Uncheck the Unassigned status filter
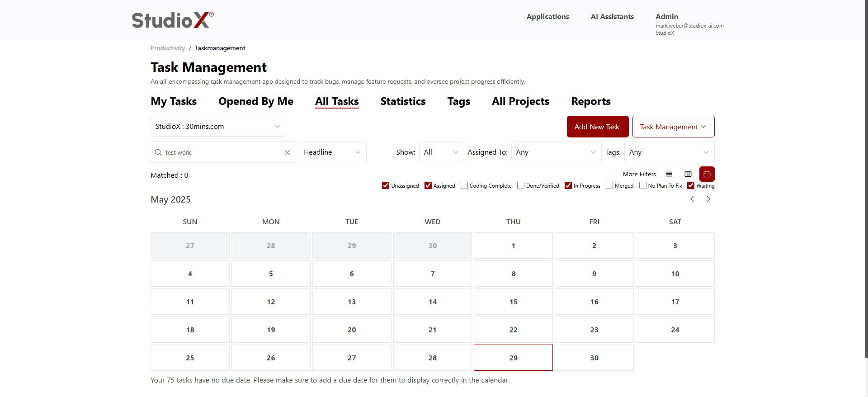 pos(386,185)
